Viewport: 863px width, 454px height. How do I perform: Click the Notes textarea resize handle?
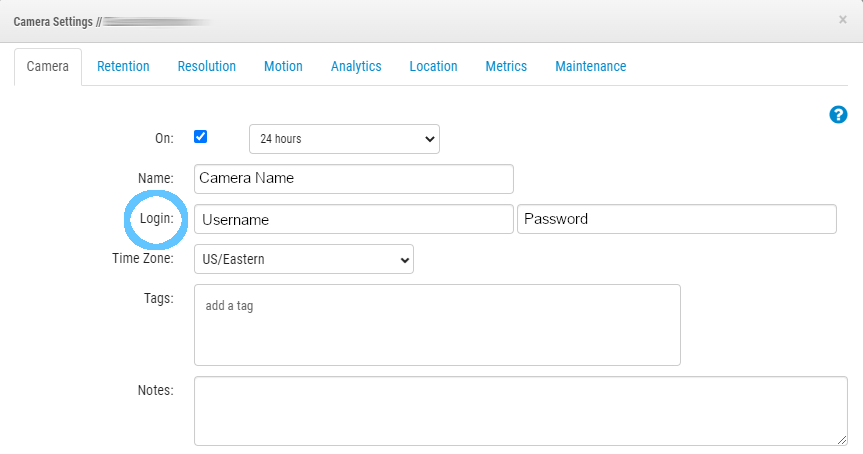(x=842, y=440)
